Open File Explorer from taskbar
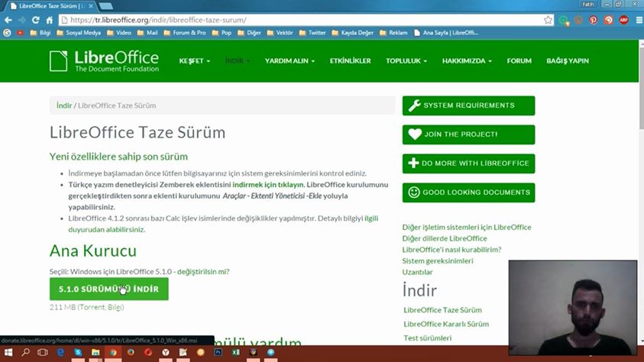This screenshot has width=644, height=362. tap(95, 353)
